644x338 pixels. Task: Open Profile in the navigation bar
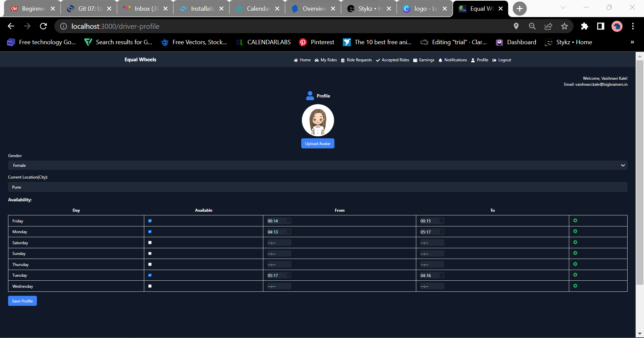[x=480, y=60]
